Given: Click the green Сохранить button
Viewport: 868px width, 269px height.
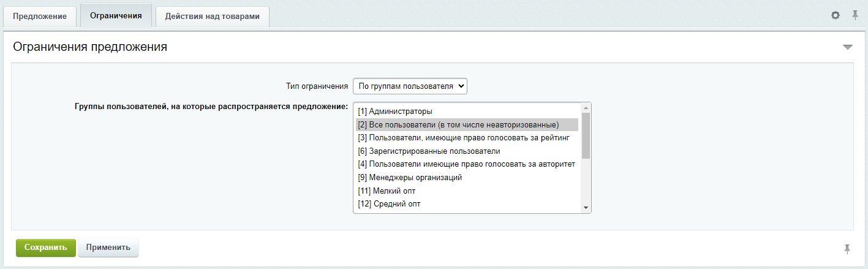Looking at the screenshot, I should 46,248.
